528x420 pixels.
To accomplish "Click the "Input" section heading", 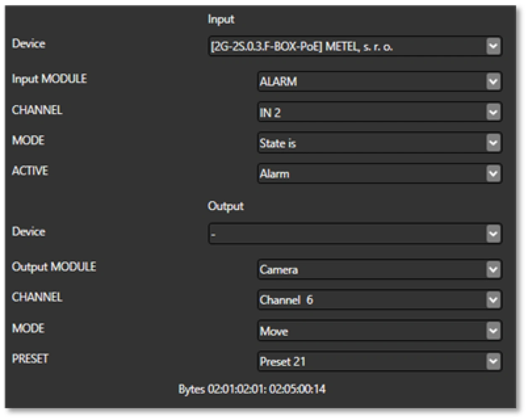I will click(x=221, y=19).
